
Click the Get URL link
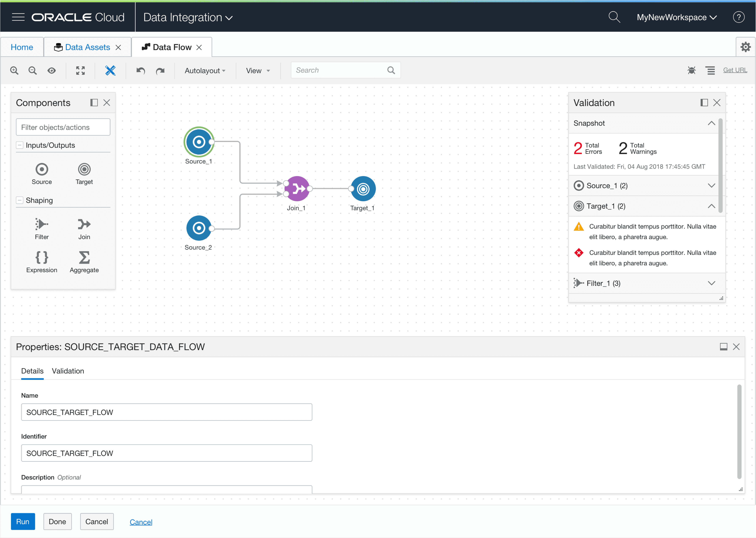735,70
